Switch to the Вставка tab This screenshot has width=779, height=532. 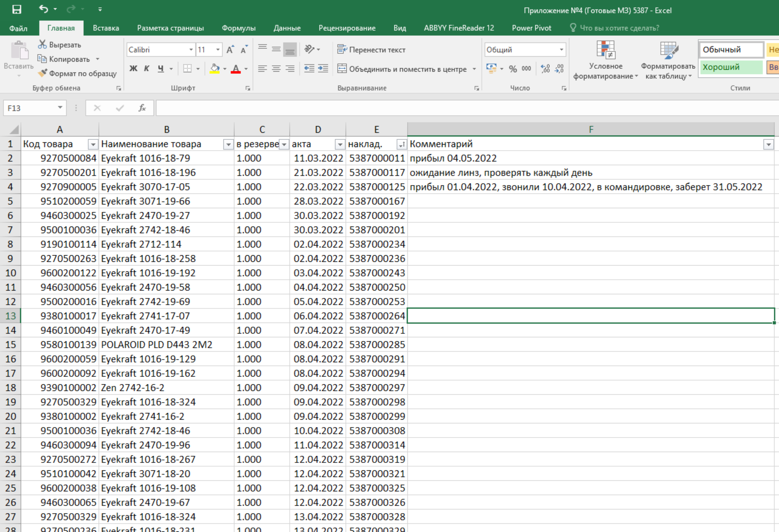(x=106, y=28)
